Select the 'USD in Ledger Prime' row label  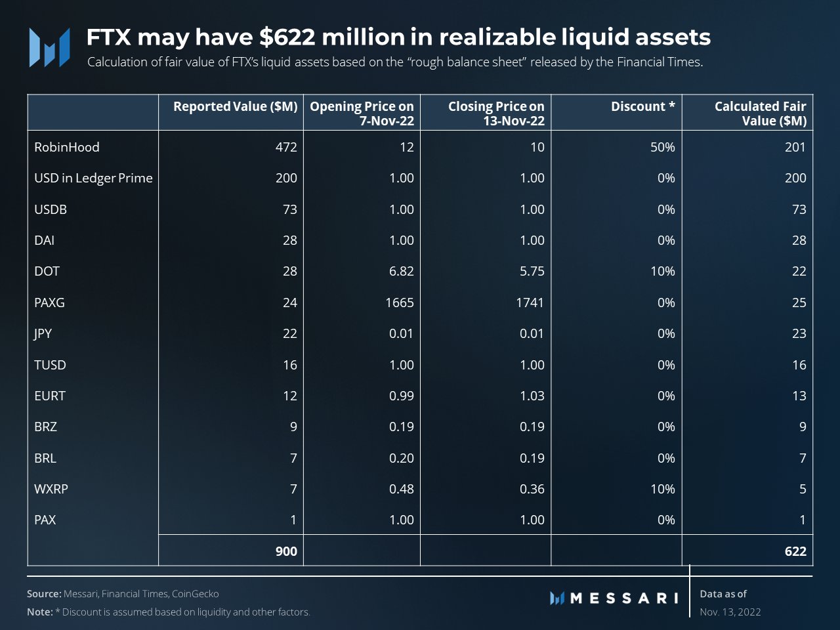tap(93, 178)
